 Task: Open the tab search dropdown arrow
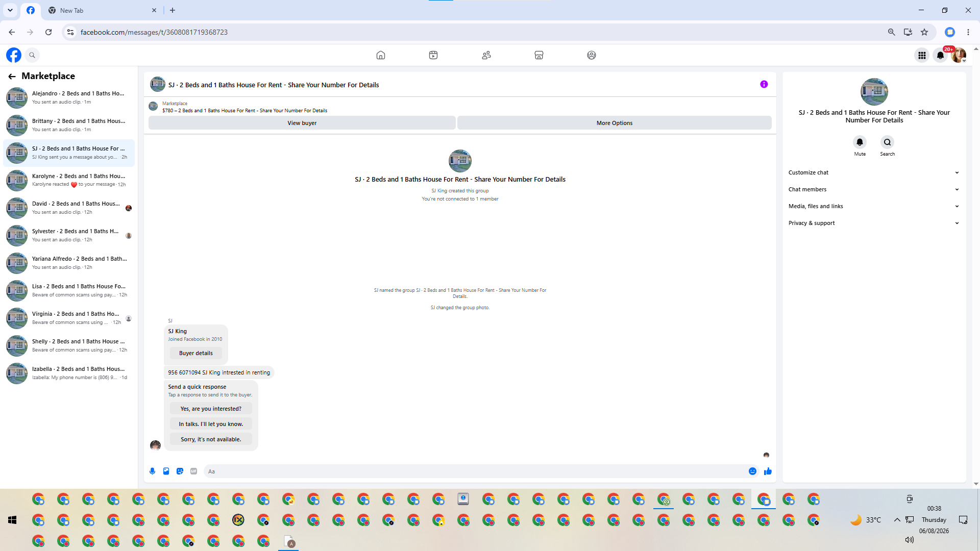(10, 10)
